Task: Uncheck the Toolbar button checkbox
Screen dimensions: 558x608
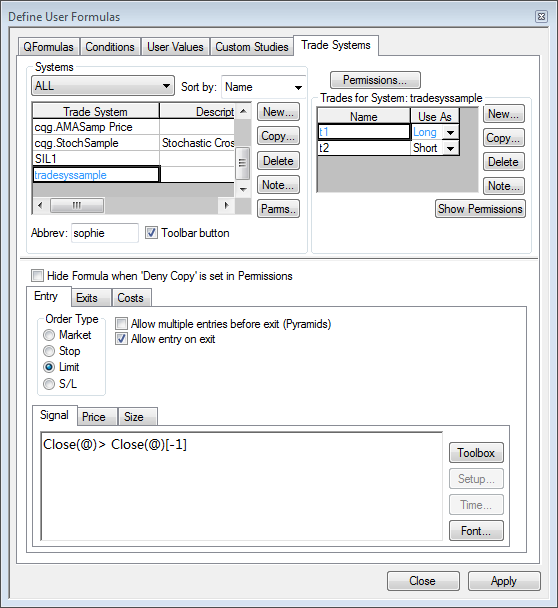Action: point(151,233)
